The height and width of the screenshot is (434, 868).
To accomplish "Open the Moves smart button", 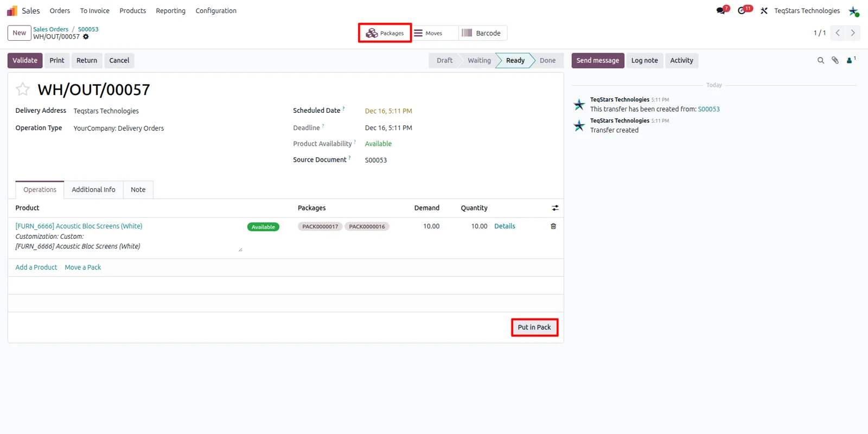I will pos(435,33).
